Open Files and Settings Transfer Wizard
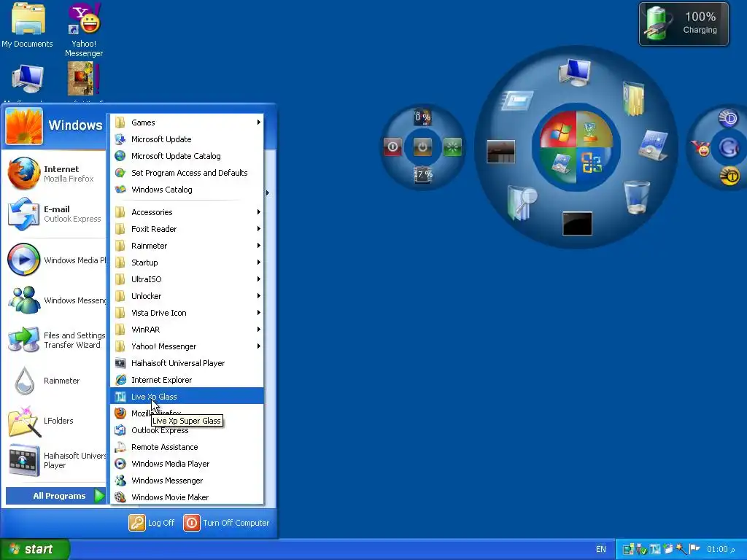 pyautogui.click(x=56, y=340)
